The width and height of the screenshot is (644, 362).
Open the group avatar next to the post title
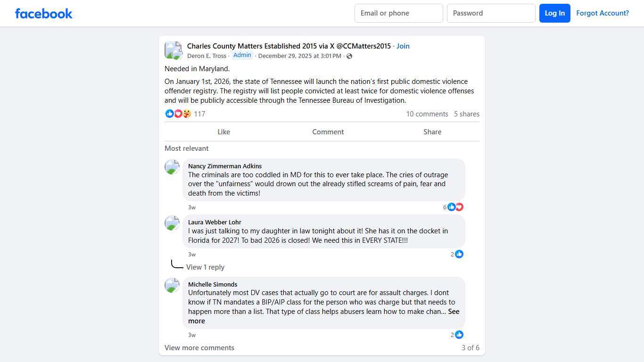point(173,50)
